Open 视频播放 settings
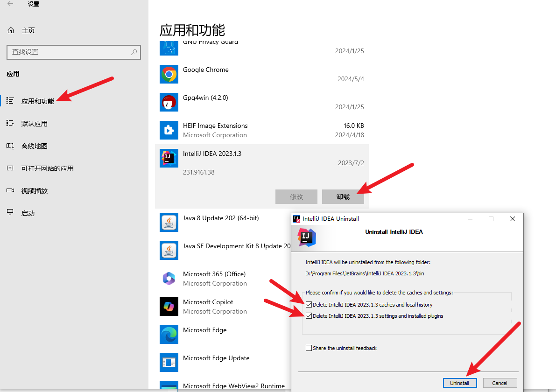Viewport: 556px width, 392px height. pyautogui.click(x=35, y=191)
